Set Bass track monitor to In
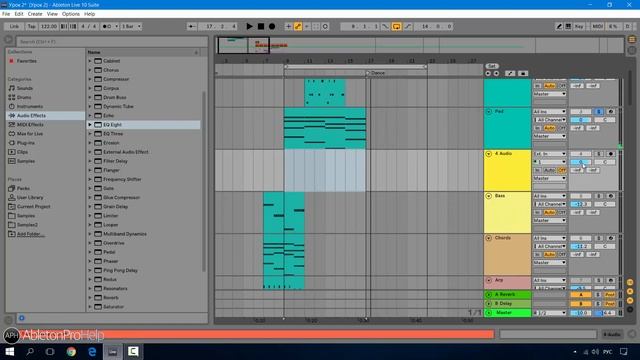The height and width of the screenshot is (360, 640). pos(538,213)
